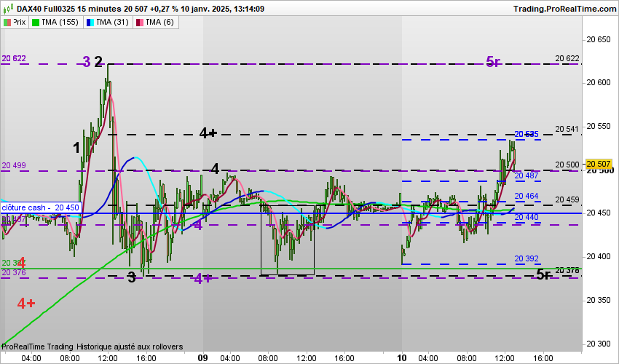Click the 20 350 price axis label

pos(598,300)
